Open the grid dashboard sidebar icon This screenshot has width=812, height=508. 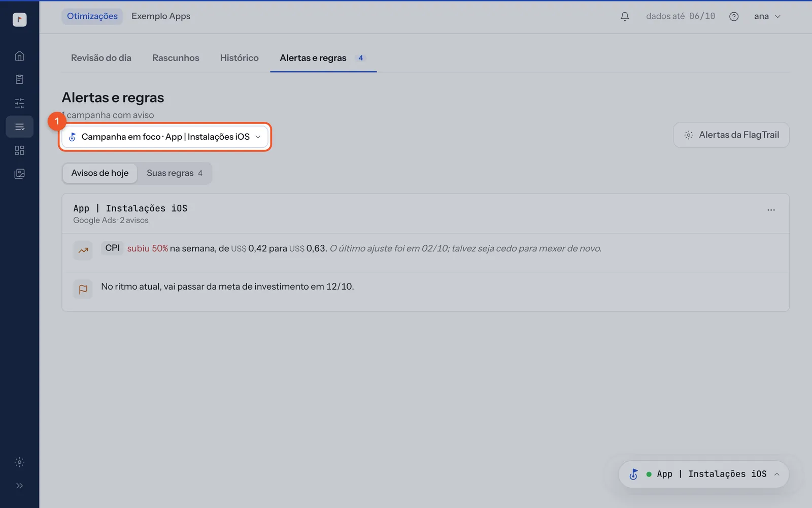pyautogui.click(x=19, y=150)
